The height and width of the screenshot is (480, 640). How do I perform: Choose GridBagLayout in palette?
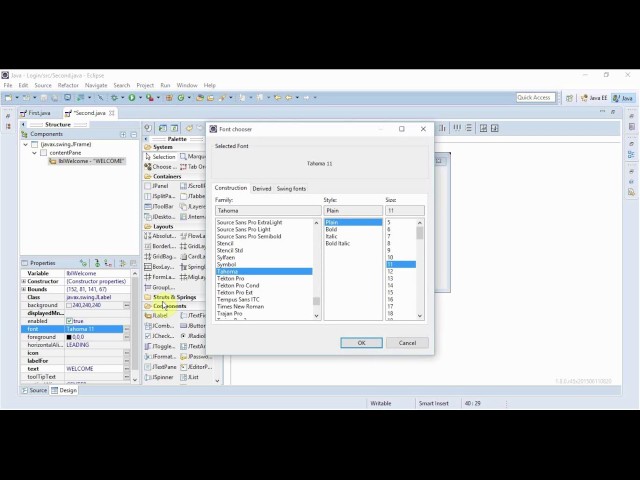[x=160, y=256]
